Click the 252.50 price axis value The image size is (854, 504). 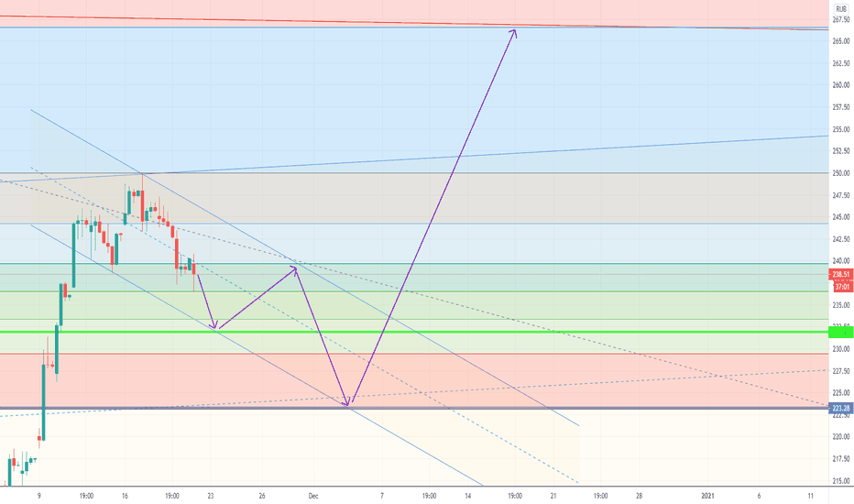coord(841,151)
